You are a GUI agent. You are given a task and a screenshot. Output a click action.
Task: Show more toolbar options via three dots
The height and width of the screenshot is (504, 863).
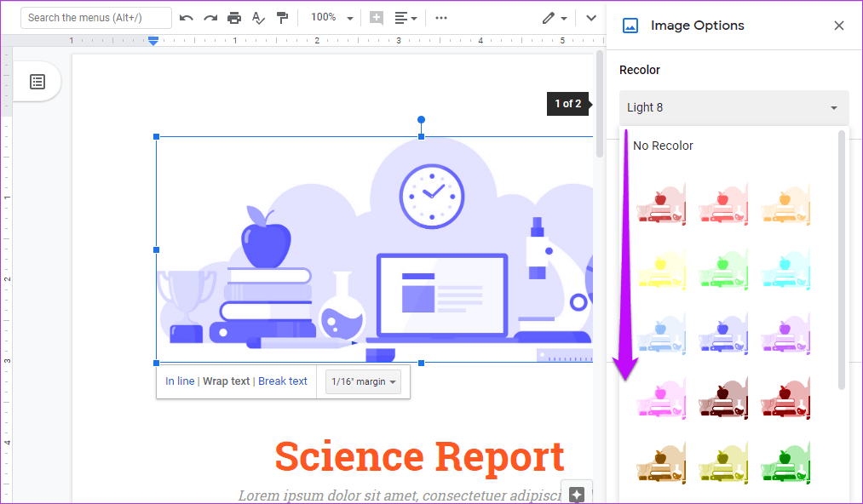tap(441, 18)
